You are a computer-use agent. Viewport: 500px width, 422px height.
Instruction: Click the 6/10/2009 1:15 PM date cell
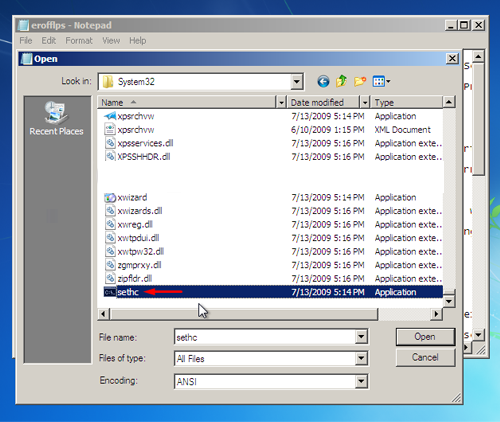tap(327, 129)
